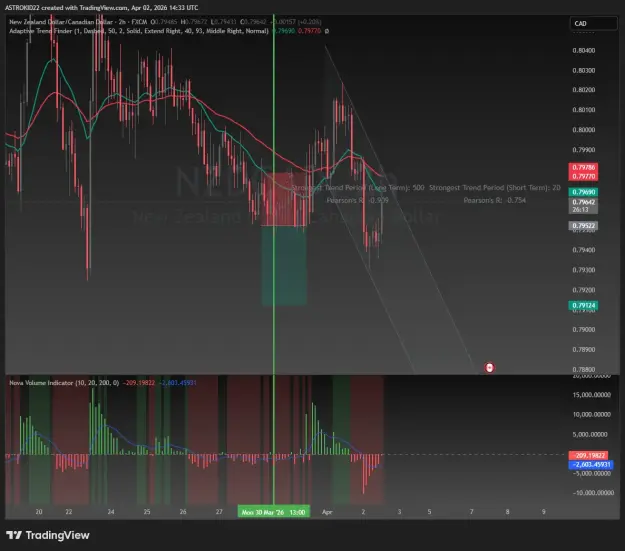Click the 0.79642 current price countdown label

pos(583,206)
